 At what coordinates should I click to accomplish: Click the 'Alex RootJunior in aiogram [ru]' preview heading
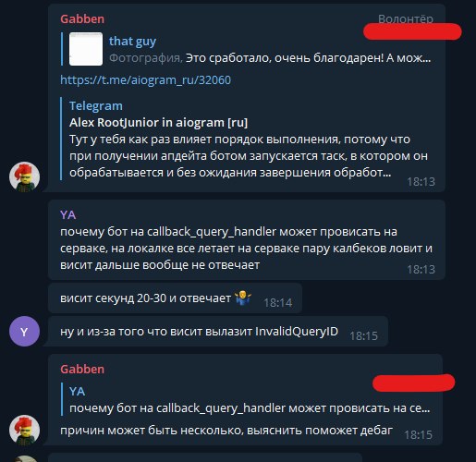pyautogui.click(x=158, y=123)
